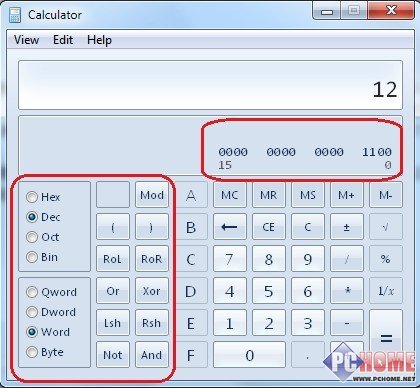Screen dimensions: 420x388
Task: Click the percent button
Action: [386, 259]
